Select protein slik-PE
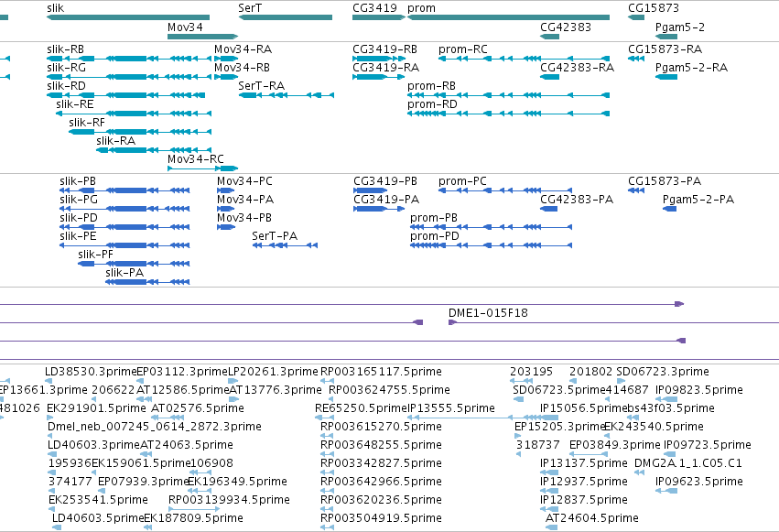779x532 pixels. [x=124, y=246]
